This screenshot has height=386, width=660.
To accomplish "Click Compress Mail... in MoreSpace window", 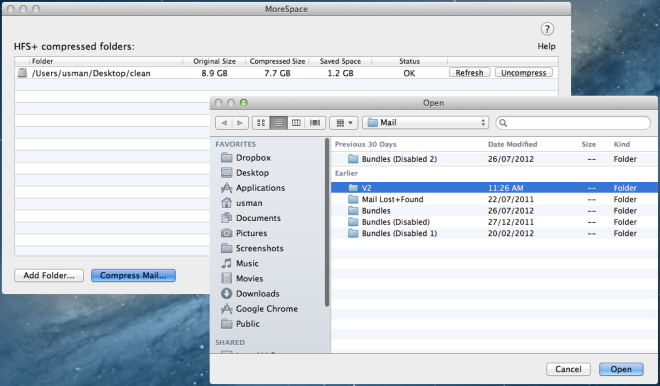I will click(133, 276).
